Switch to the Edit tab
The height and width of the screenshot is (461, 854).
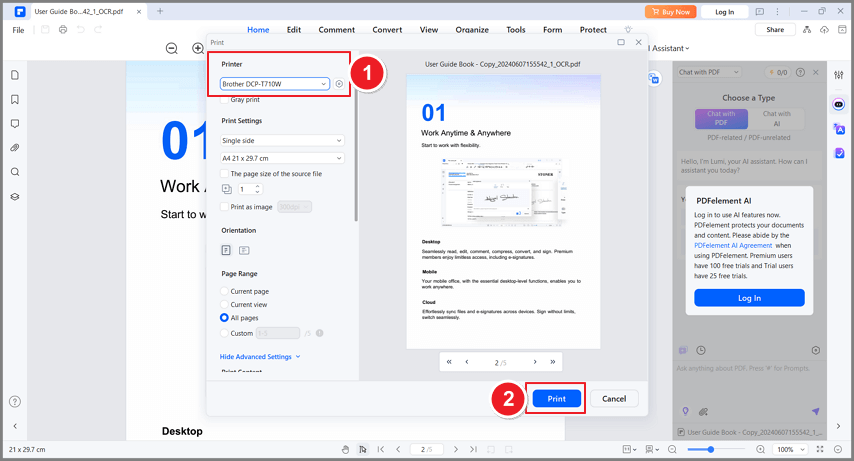[x=294, y=30]
